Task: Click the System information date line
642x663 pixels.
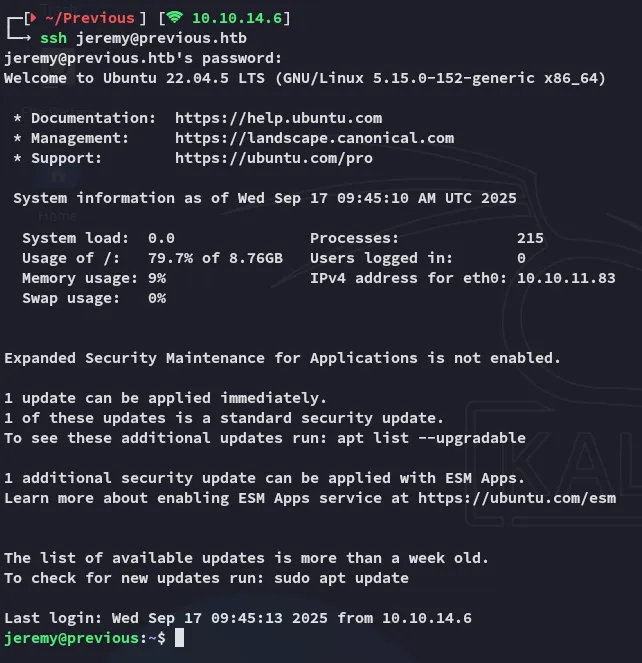Action: click(x=265, y=198)
